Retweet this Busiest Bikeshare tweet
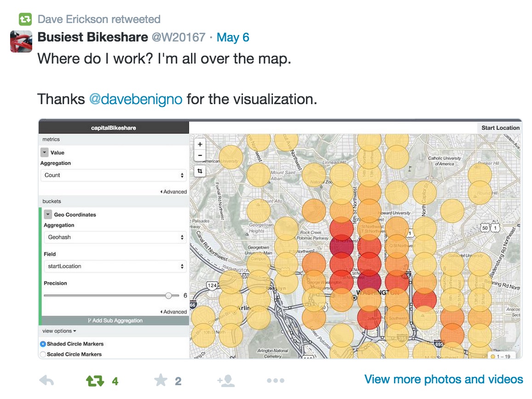 click(95, 381)
